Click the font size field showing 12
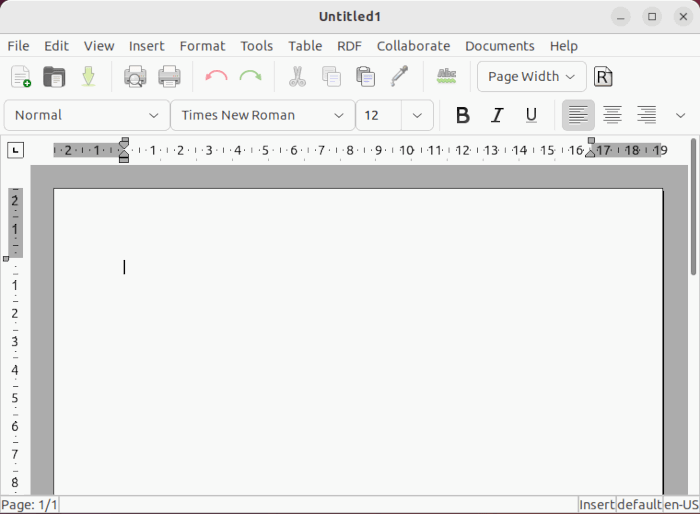The image size is (700, 514). click(x=379, y=115)
